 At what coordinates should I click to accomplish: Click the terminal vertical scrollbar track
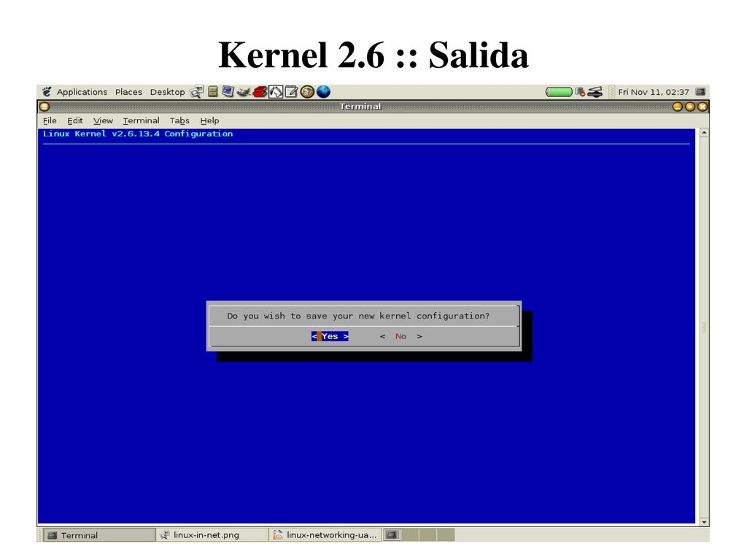(x=704, y=327)
